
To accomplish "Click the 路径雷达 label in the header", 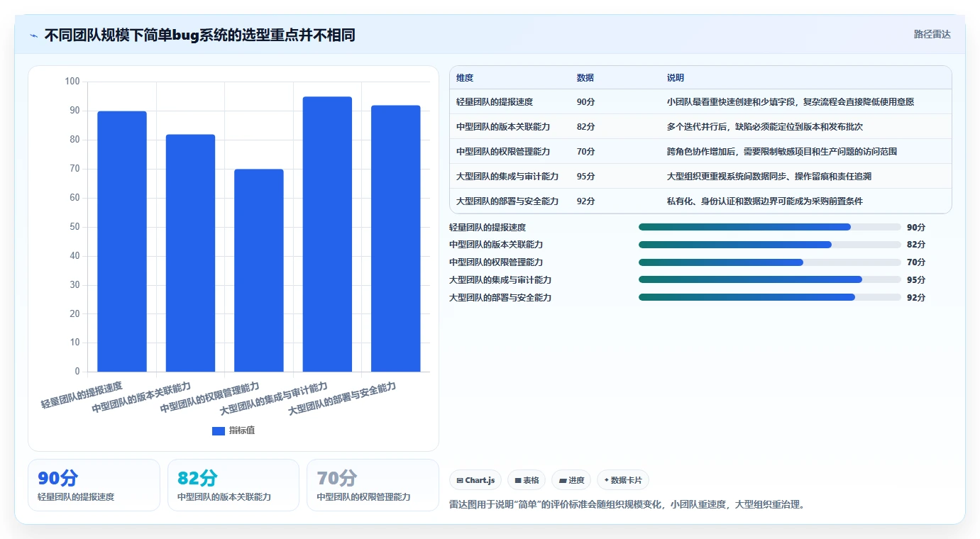I will coord(932,34).
